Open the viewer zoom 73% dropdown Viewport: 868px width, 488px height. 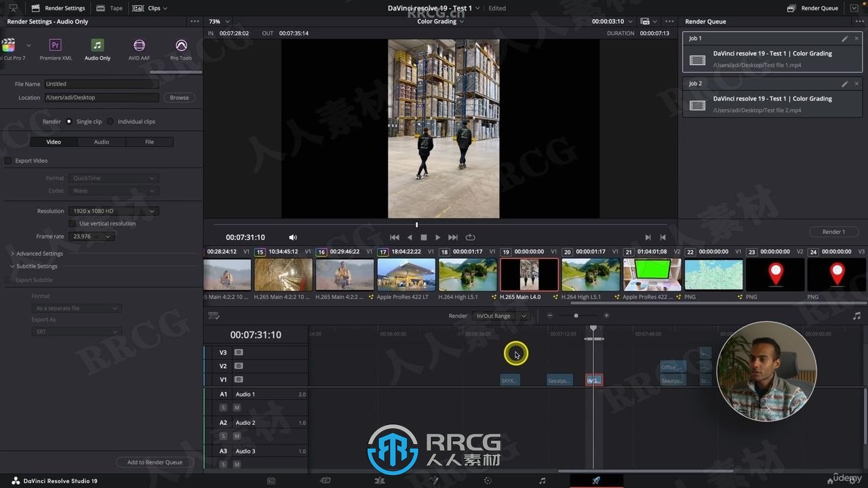point(219,22)
